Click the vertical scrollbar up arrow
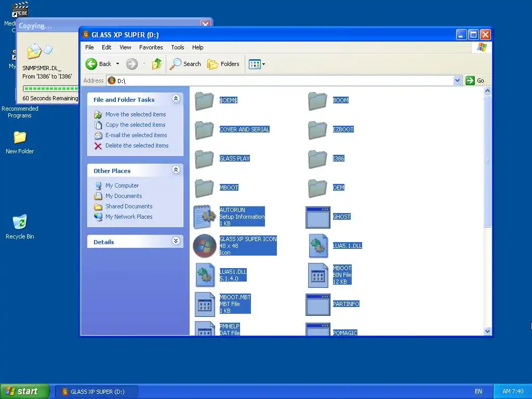Screen dimensions: 532x399 click(x=487, y=90)
